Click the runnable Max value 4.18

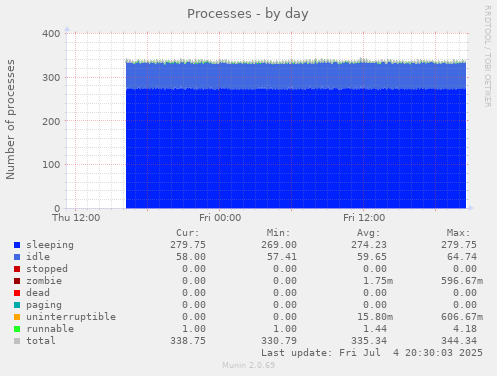(x=465, y=329)
